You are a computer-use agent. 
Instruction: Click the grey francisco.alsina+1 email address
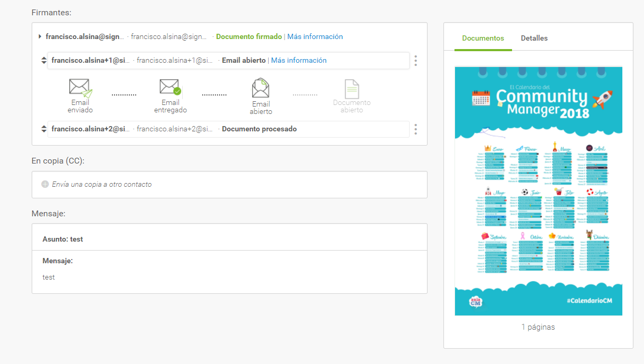tap(175, 61)
